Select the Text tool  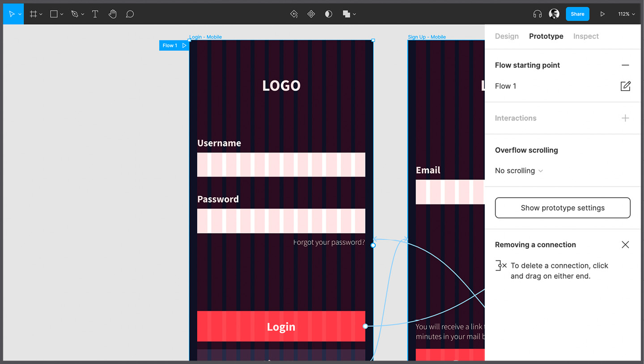pyautogui.click(x=95, y=14)
